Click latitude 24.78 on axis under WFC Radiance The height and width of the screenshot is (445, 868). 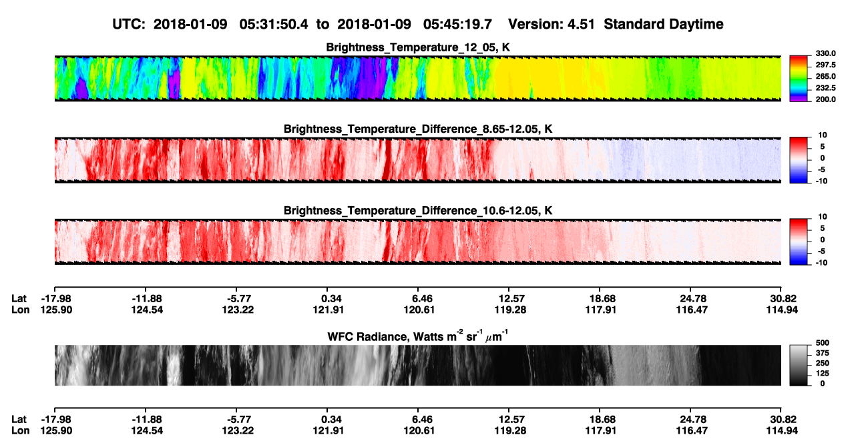(x=691, y=419)
